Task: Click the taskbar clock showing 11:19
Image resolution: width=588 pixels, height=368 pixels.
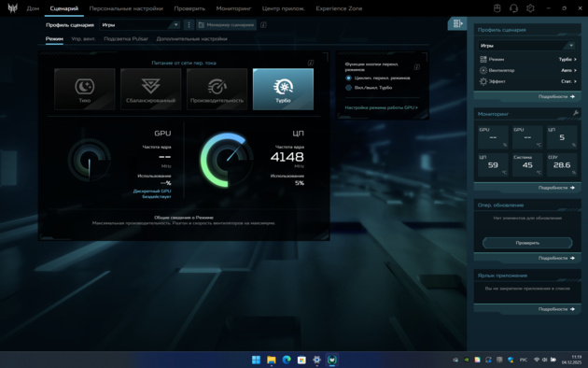Action: click(x=572, y=360)
